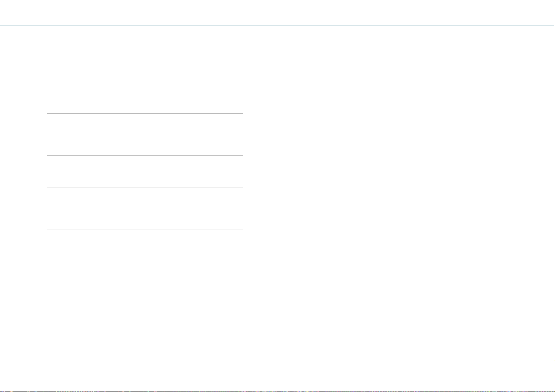Click right end of the first list divider
The height and width of the screenshot is (392, 555).
click(242, 114)
